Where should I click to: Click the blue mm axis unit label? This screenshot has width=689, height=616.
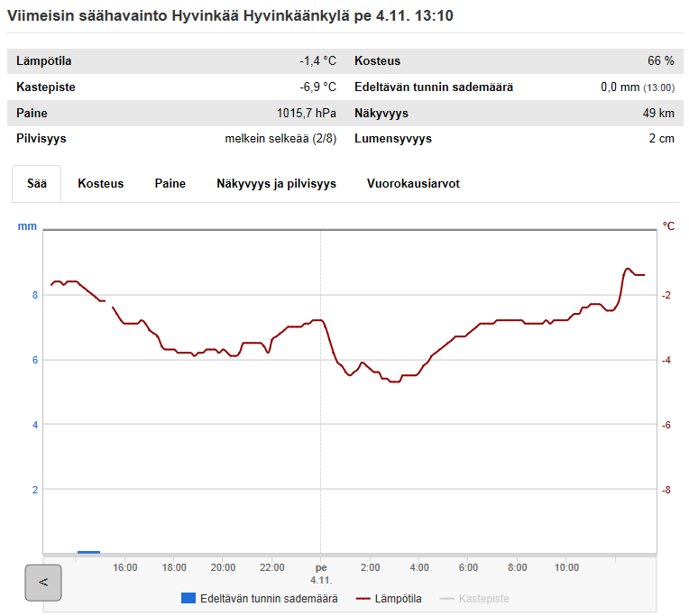coord(27,225)
